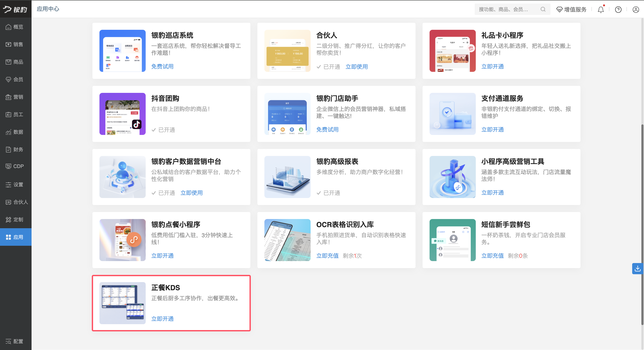Click the 应用 grid icon in sidebar
Screen dimensions: 644x350
tap(9, 237)
